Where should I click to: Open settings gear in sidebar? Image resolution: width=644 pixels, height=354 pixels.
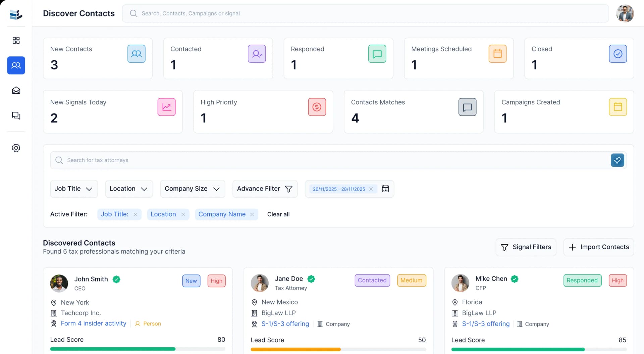[16, 148]
